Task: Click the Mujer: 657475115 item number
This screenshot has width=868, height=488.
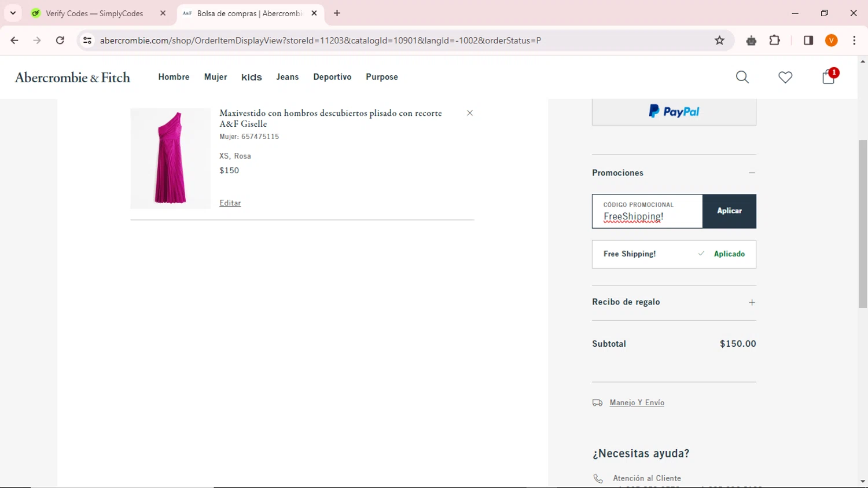Action: pos(249,137)
